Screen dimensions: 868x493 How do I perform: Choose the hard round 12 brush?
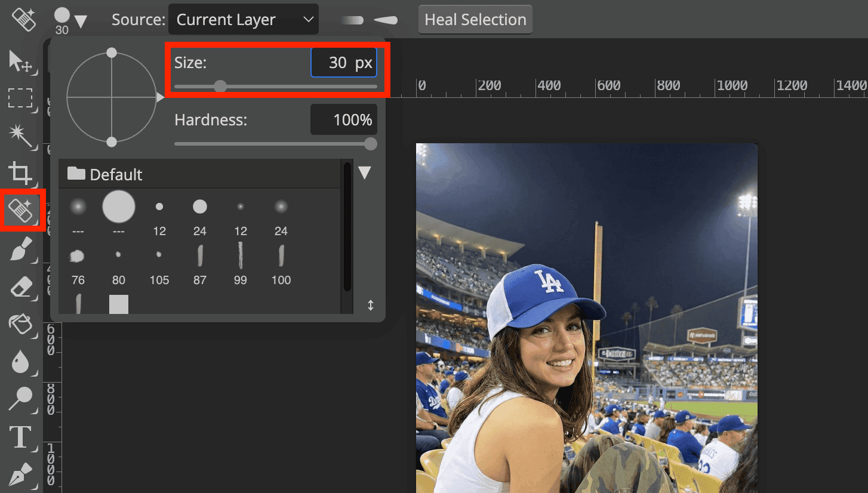159,207
